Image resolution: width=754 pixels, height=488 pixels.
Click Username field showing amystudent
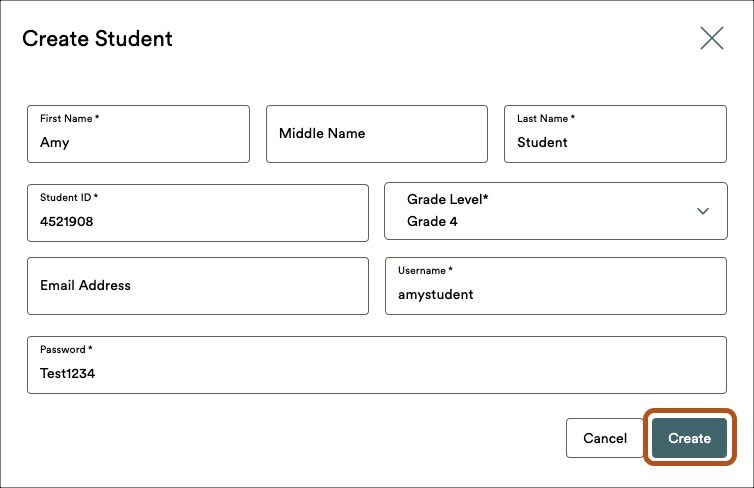(x=556, y=286)
